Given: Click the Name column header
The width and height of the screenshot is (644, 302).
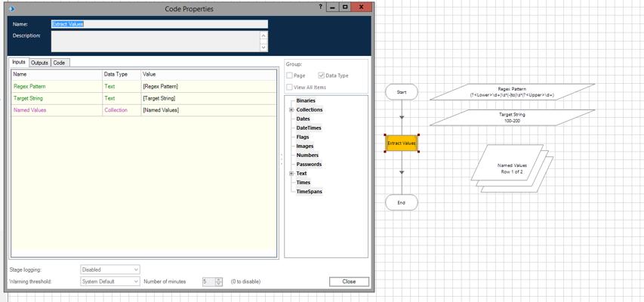Looking at the screenshot, I should 57,75.
